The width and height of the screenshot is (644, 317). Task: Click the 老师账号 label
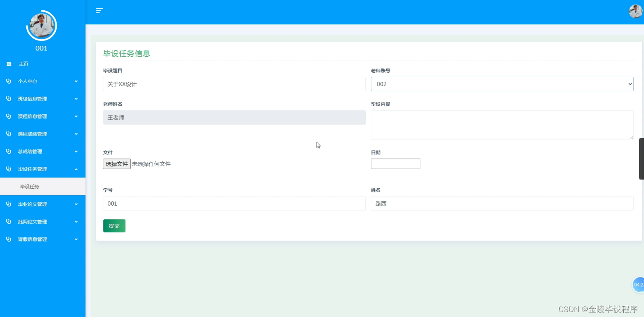point(381,71)
